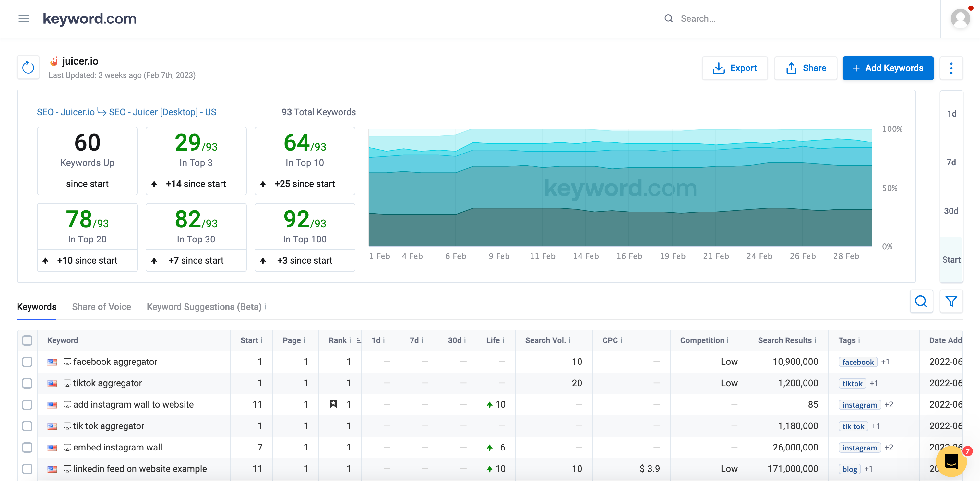Click the facebook tag chip
Viewport: 980px width, 481px height.
(858, 362)
